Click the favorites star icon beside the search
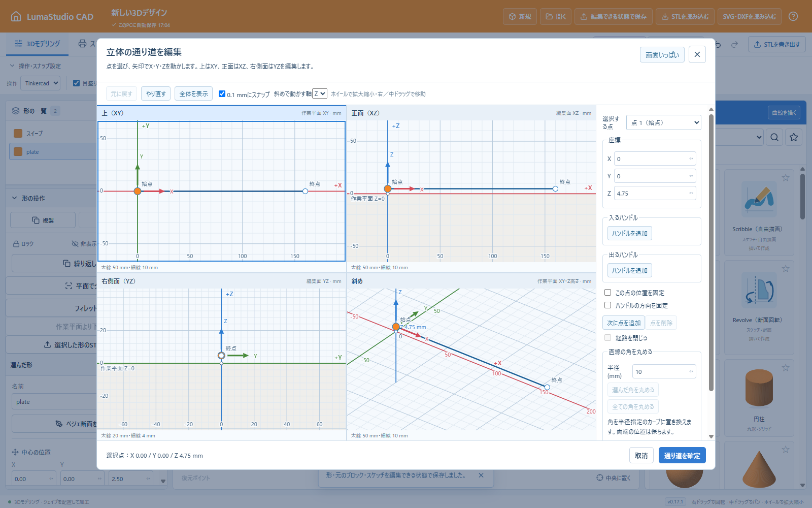Screen dimensions: 812x508 pos(794,137)
